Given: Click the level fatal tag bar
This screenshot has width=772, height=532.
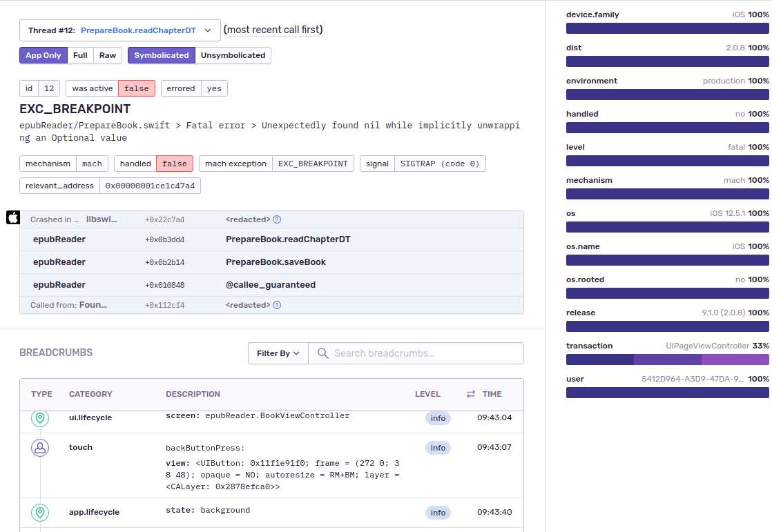Looking at the screenshot, I should (668, 161).
